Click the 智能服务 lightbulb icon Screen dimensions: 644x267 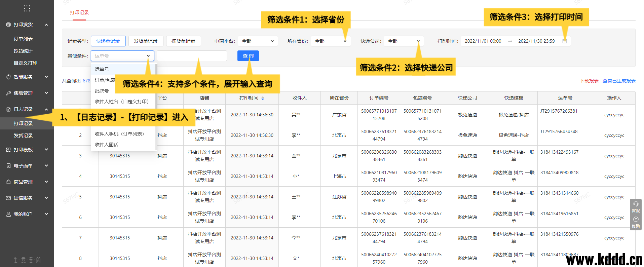point(8,77)
